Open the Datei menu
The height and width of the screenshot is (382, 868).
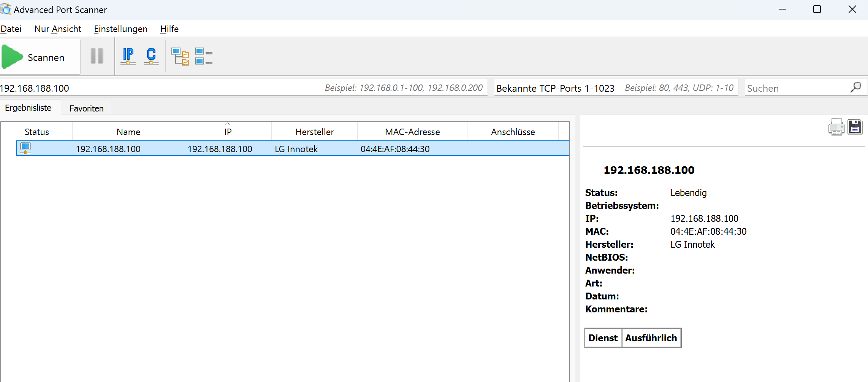coord(11,29)
